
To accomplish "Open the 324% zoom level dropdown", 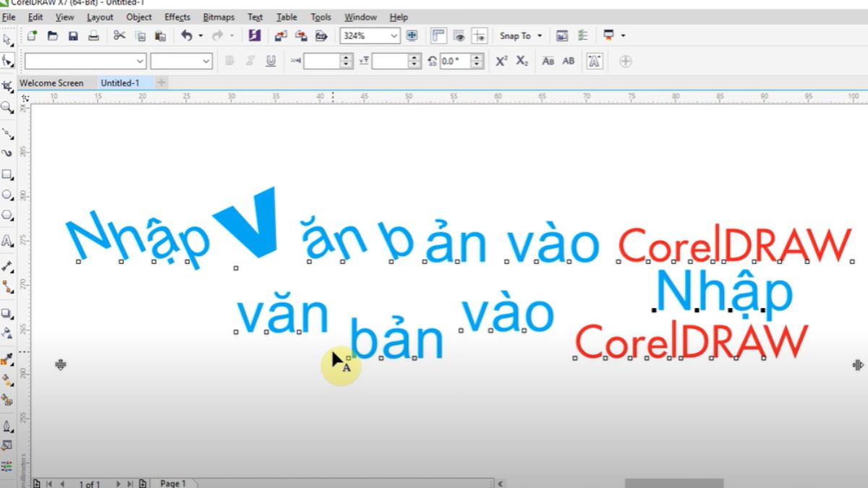I will [x=393, y=35].
